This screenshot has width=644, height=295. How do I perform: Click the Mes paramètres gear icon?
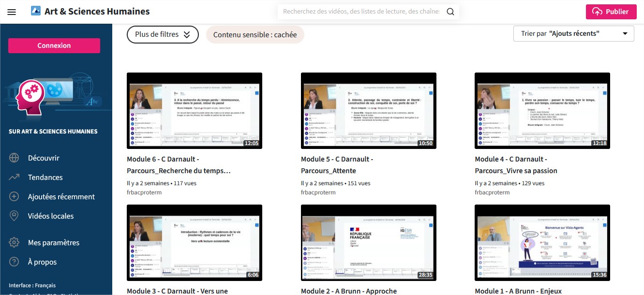[14, 243]
